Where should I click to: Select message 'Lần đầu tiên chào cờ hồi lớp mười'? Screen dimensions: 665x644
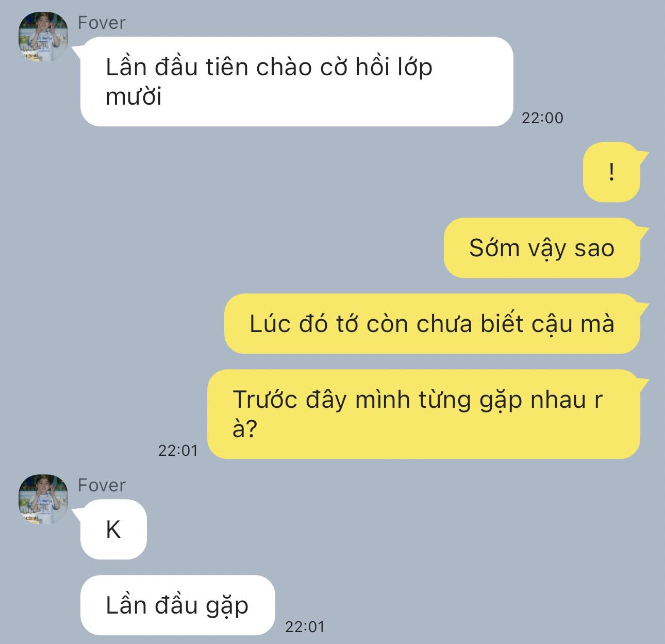[297, 81]
